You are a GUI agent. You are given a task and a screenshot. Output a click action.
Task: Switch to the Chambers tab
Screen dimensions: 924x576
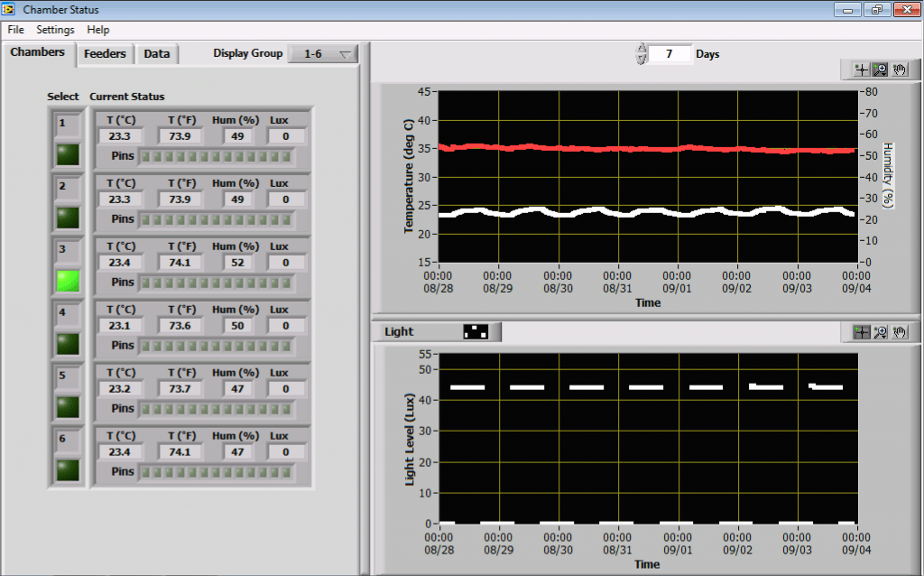38,52
